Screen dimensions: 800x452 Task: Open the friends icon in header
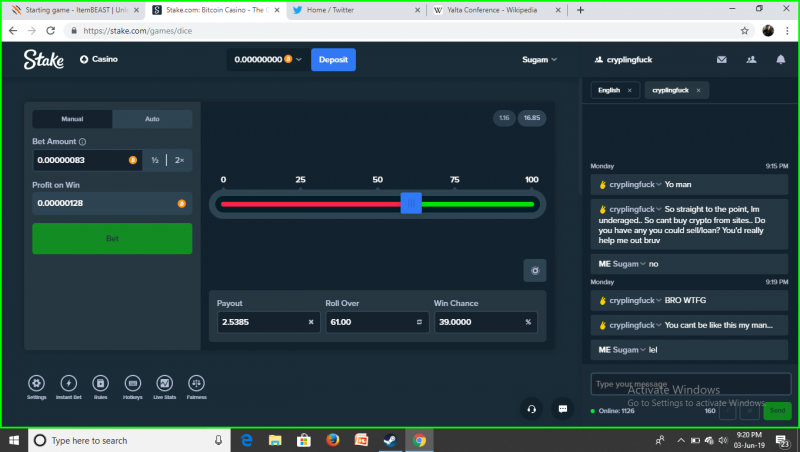click(x=751, y=60)
